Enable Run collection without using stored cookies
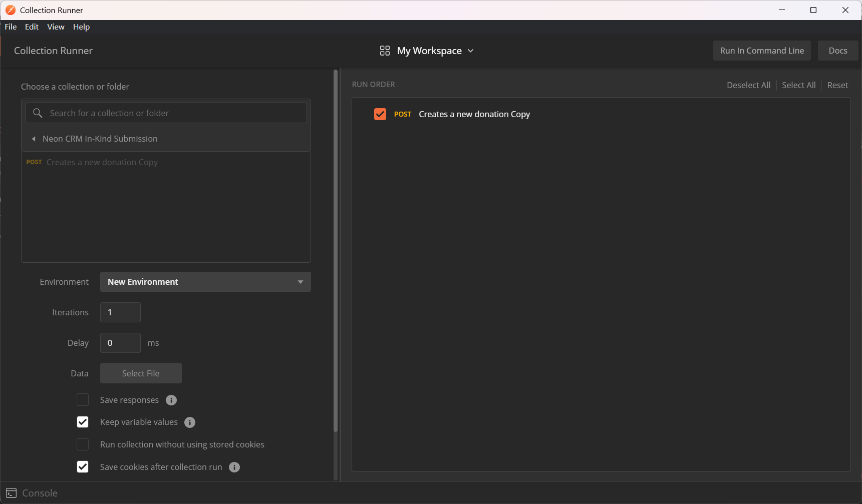Image resolution: width=862 pixels, height=504 pixels. pos(83,444)
